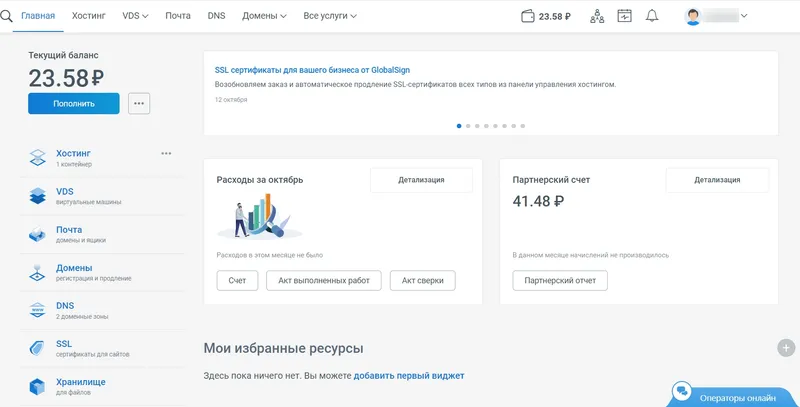
Task: Open the balance more-options button
Action: pos(139,104)
